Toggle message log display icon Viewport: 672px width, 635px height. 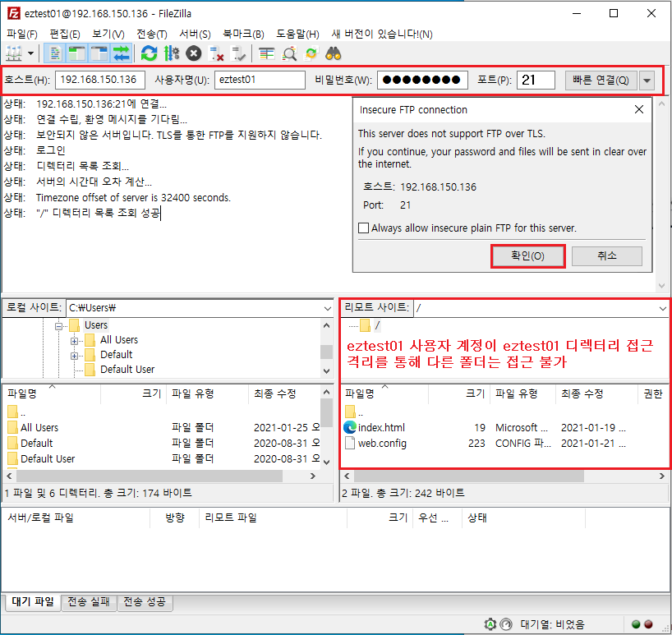[x=55, y=53]
